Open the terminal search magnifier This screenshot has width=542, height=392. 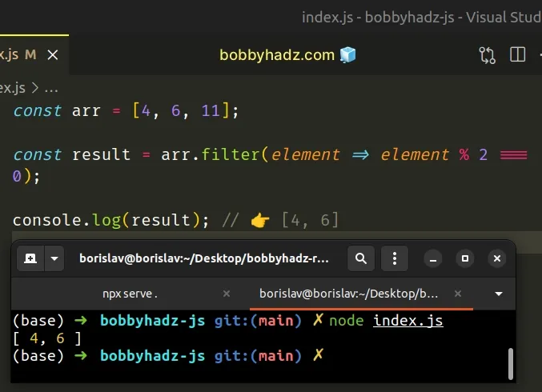361,258
